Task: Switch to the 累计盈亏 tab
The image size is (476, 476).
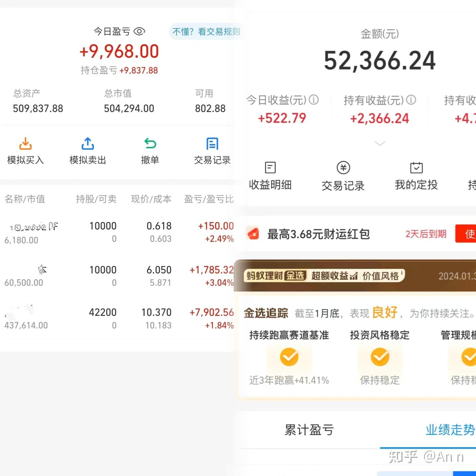Action: pyautogui.click(x=308, y=429)
